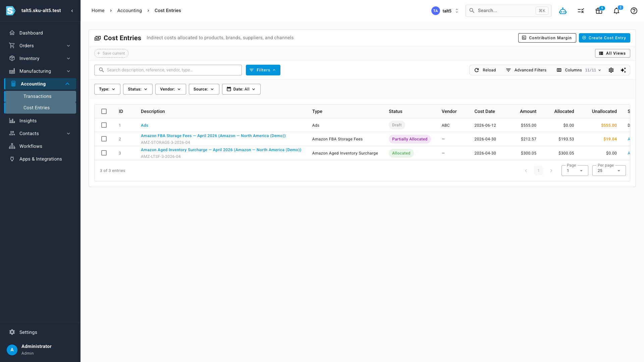The height and width of the screenshot is (362, 644).
Task: Go to Home breadcrumb
Action: [x=98, y=11]
